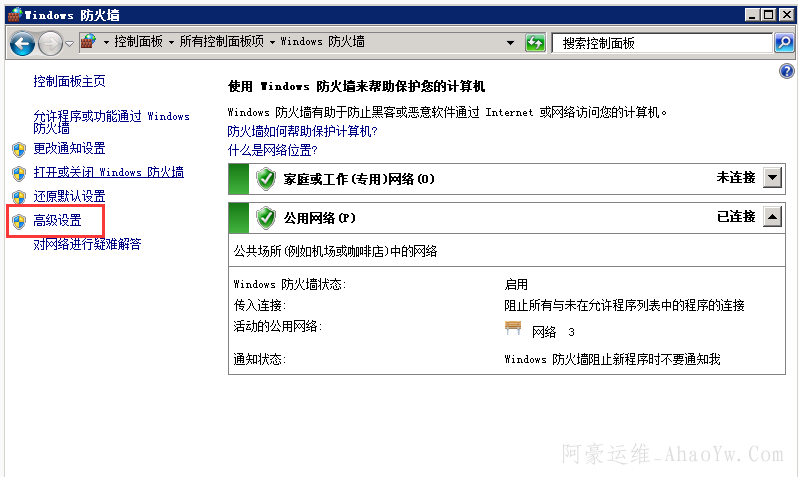
Task: Maximize the Windows 防火墙 window
Action: [x=769, y=15]
